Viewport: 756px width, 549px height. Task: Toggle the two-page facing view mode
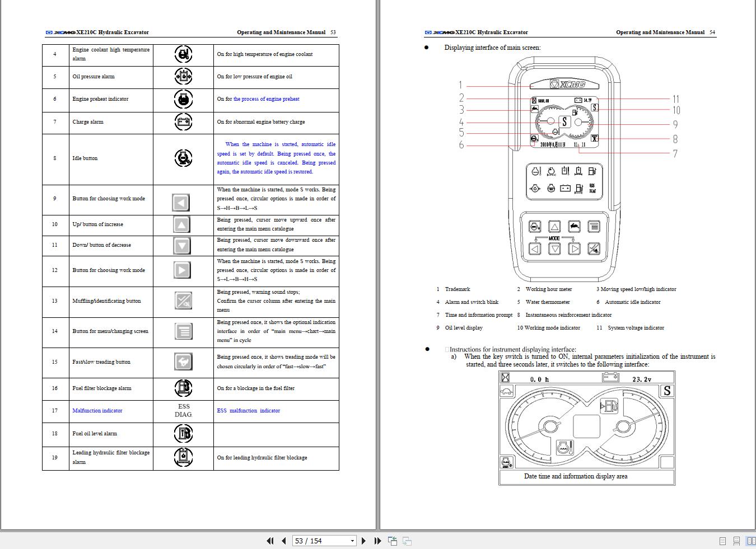click(749, 541)
